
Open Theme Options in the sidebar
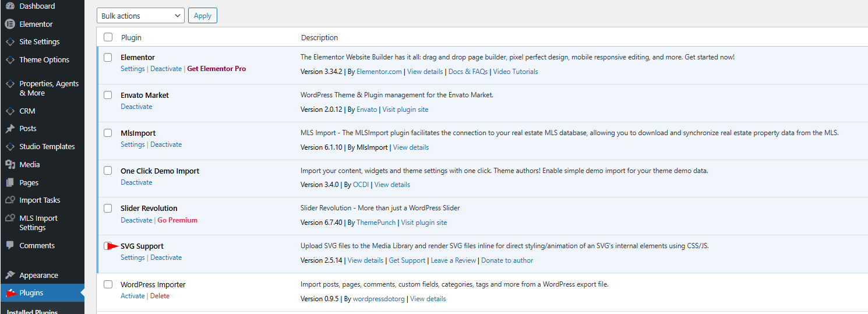tap(44, 60)
